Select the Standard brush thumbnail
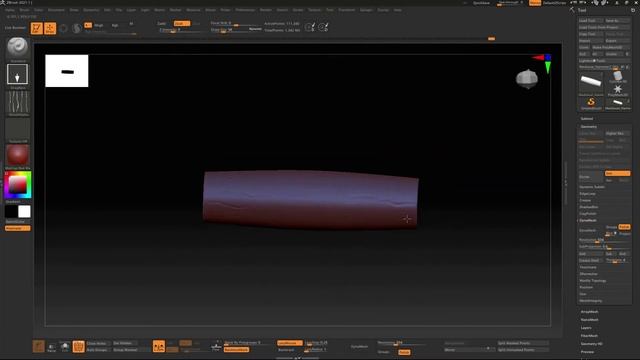 click(x=18, y=47)
